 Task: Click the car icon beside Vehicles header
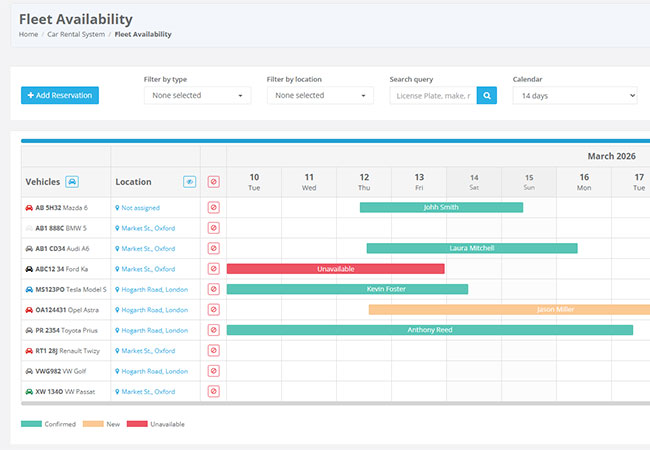point(72,181)
